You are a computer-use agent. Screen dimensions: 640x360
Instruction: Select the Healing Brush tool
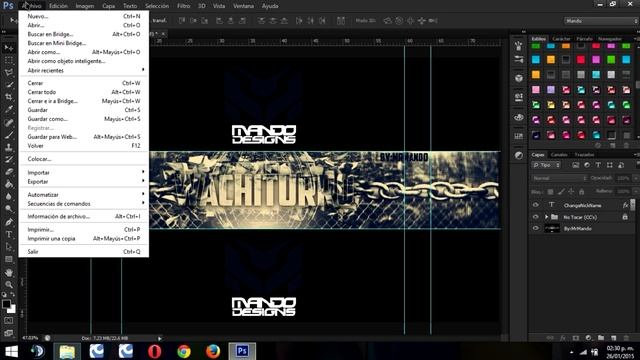coord(9,122)
